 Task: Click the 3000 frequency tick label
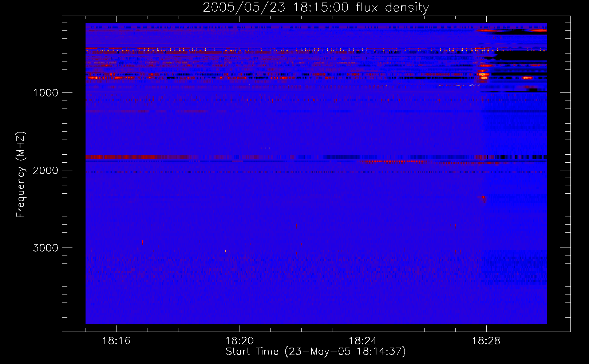46,248
